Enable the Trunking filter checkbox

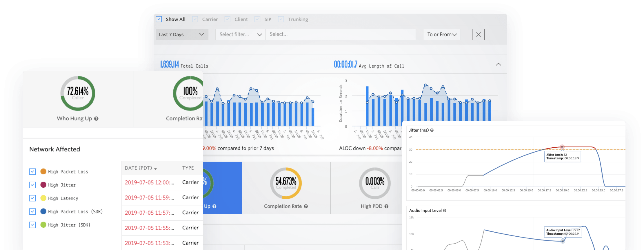pyautogui.click(x=281, y=19)
